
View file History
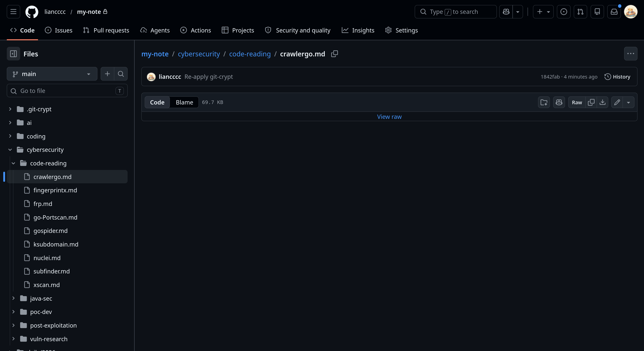(617, 77)
